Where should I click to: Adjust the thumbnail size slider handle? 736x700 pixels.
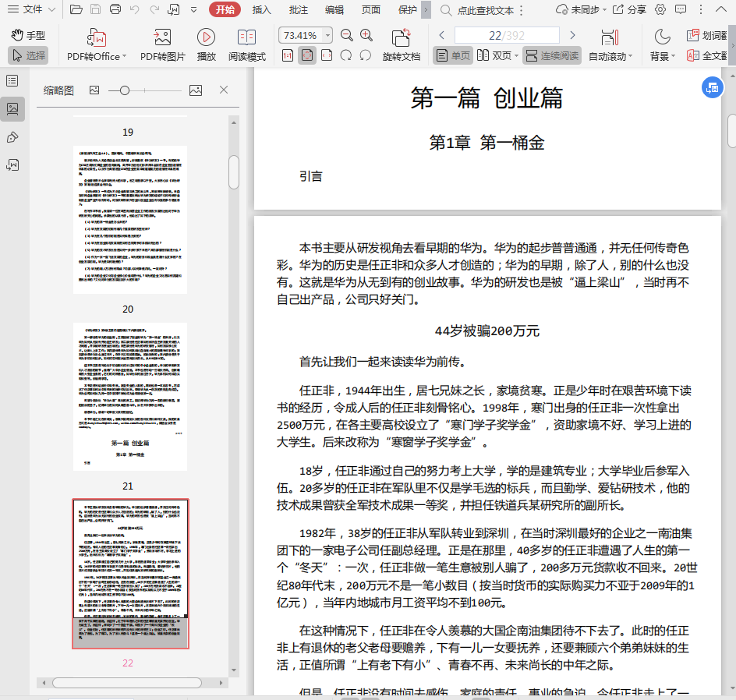click(125, 90)
